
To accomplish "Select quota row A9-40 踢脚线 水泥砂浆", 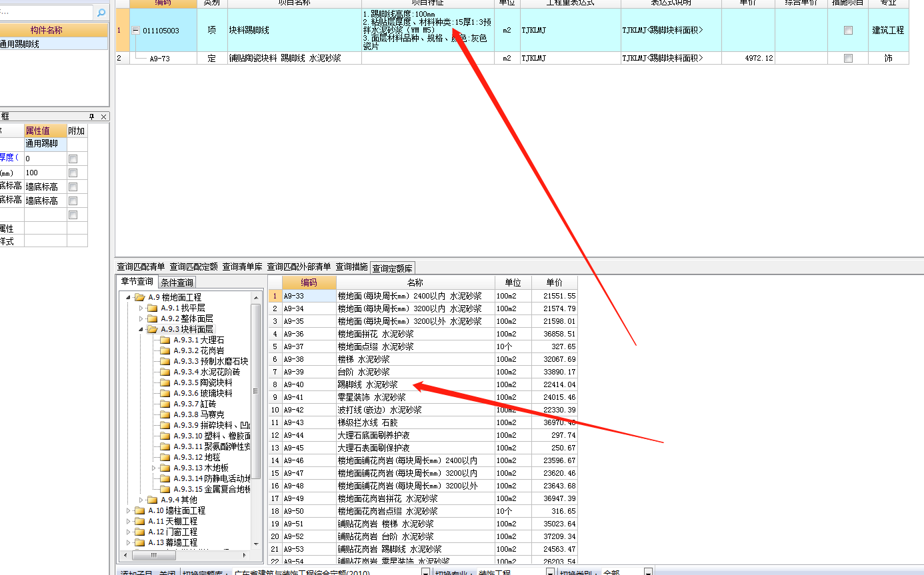I will pyautogui.click(x=423, y=384).
